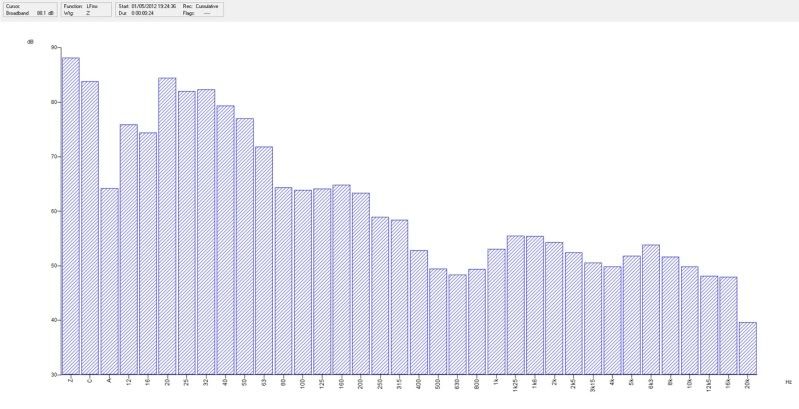
Task: Click the 60 mark on dB axis
Action: pos(54,211)
